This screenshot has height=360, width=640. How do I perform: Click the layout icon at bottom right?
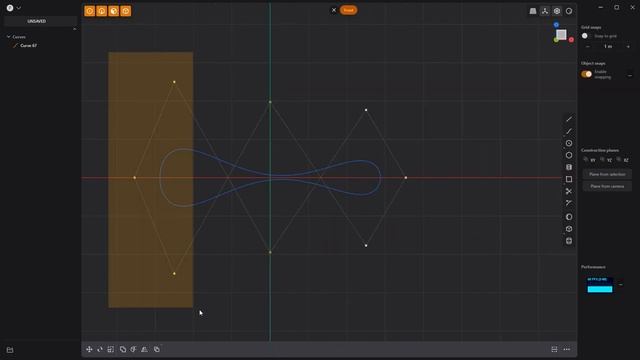click(x=554, y=349)
